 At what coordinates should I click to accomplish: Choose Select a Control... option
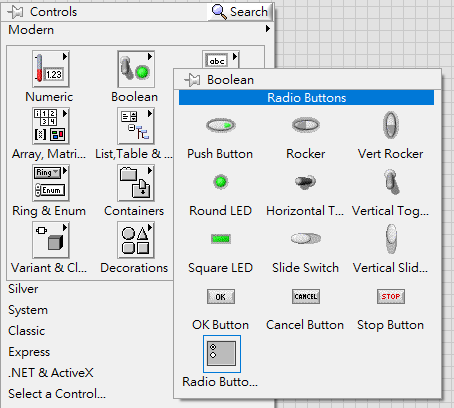pyautogui.click(x=57, y=394)
